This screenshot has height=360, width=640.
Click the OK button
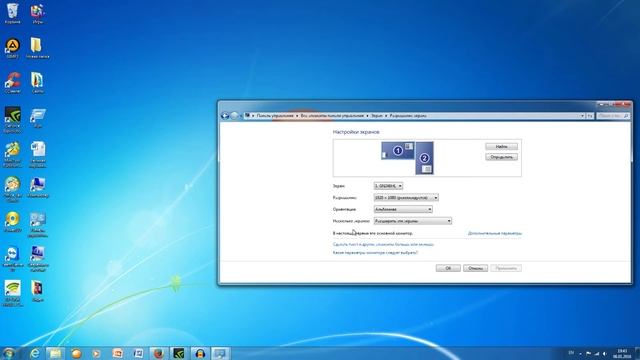[x=448, y=268]
